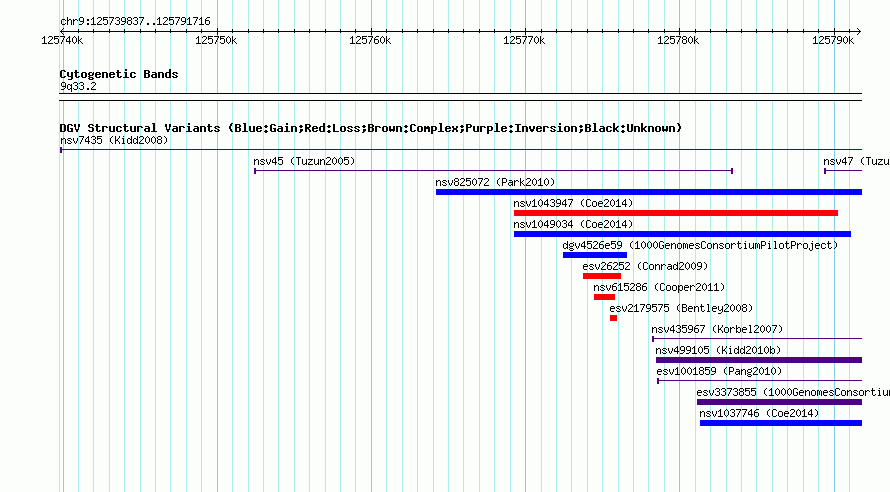Click the nsv499105 (Kidd2010b) label

tap(718, 350)
